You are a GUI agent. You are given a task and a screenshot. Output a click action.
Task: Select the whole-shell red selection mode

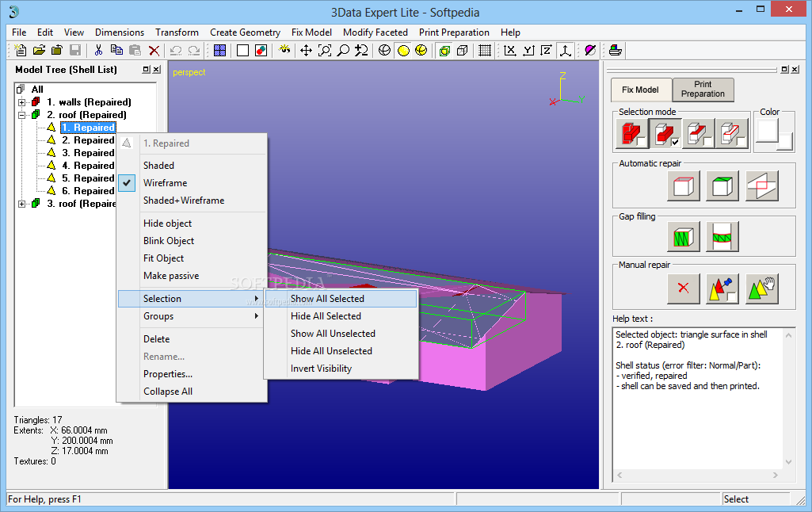pos(632,134)
